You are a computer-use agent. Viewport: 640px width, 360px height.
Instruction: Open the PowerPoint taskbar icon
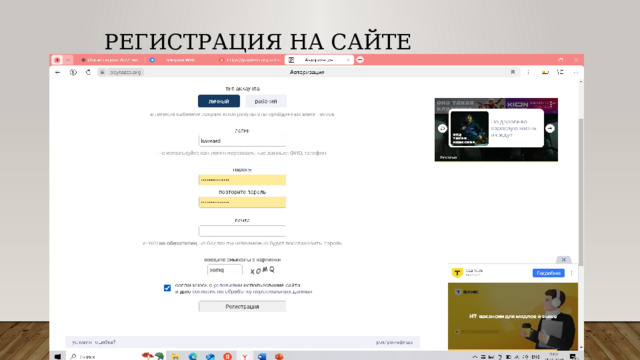(279, 357)
